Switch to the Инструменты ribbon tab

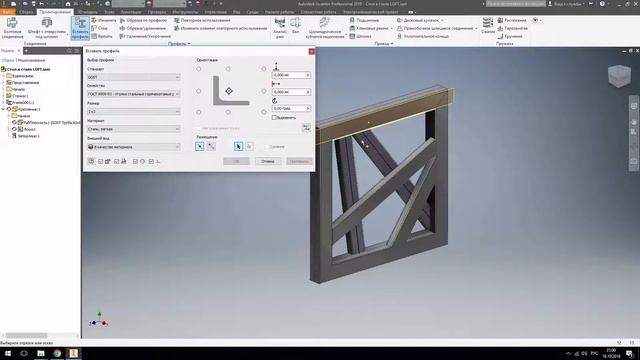[185, 12]
